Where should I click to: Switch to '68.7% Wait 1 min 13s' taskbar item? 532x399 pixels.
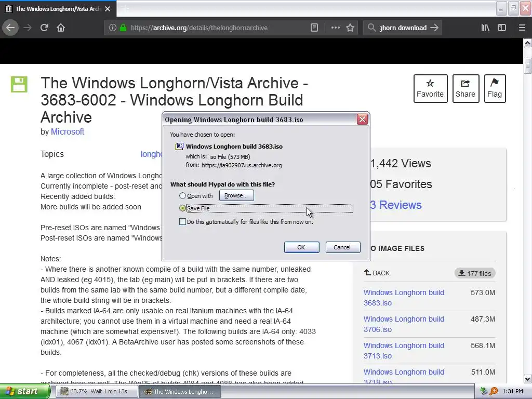click(96, 392)
